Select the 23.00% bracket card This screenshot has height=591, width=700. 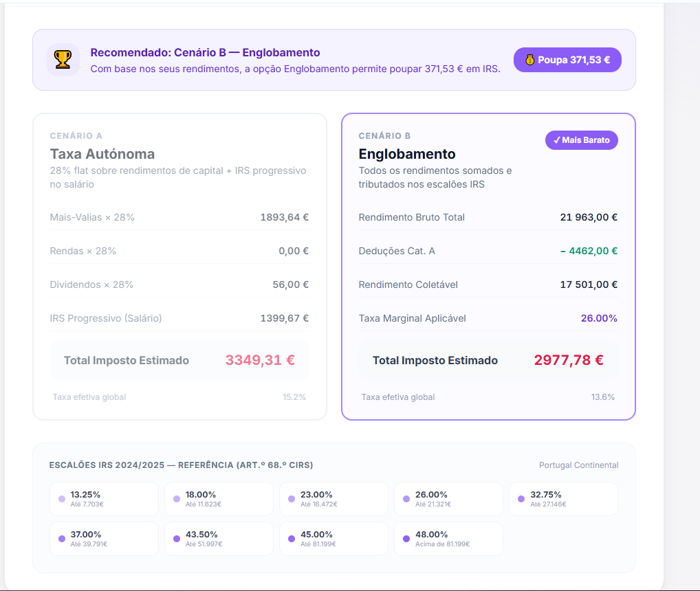334,499
